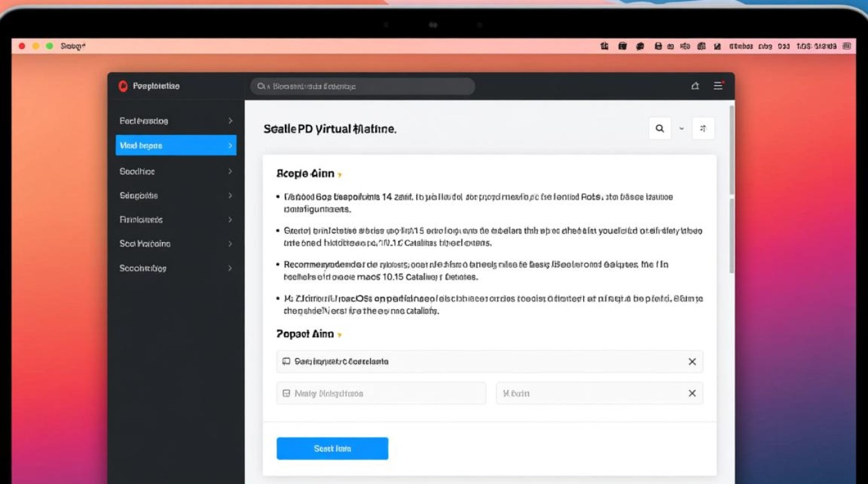
Task: Open the hamburger menu with the red badge
Action: [x=718, y=86]
